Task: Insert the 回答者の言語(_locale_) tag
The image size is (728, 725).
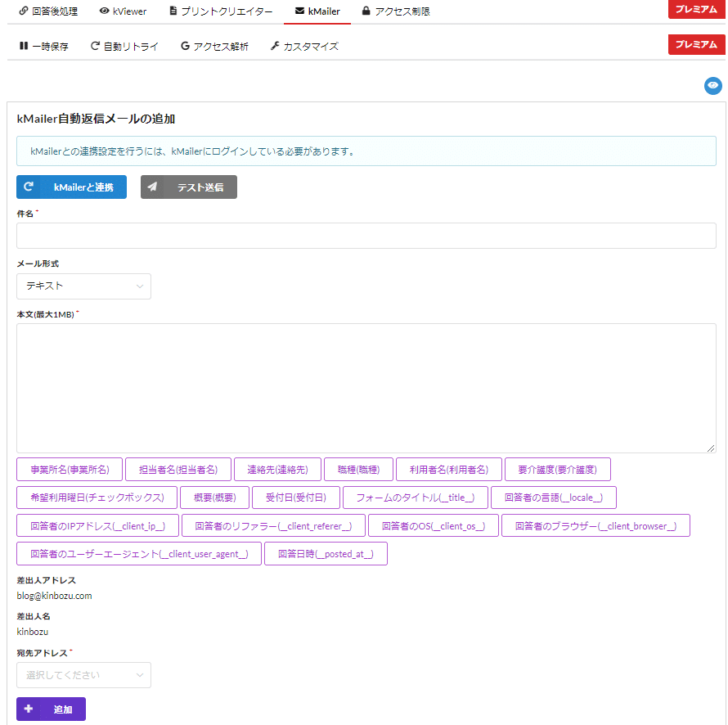Action: pyautogui.click(x=554, y=498)
